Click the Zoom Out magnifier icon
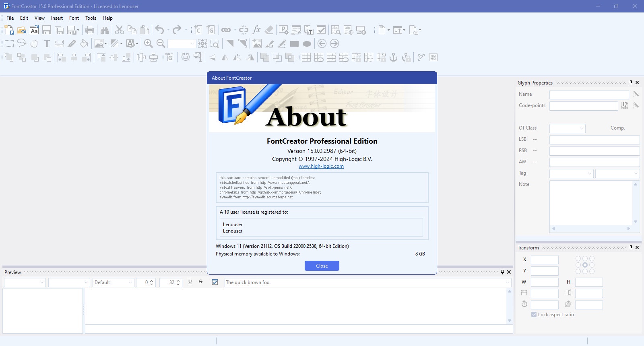The height and width of the screenshot is (346, 644). coord(161,43)
